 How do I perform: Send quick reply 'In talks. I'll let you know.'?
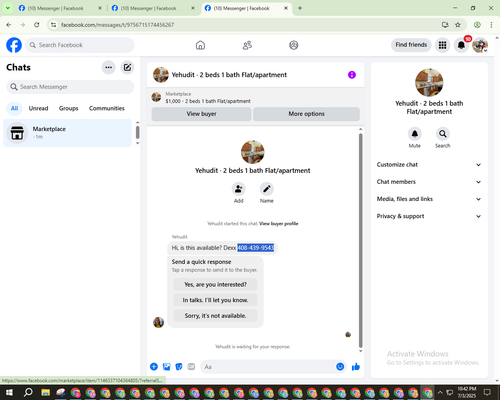(x=215, y=300)
